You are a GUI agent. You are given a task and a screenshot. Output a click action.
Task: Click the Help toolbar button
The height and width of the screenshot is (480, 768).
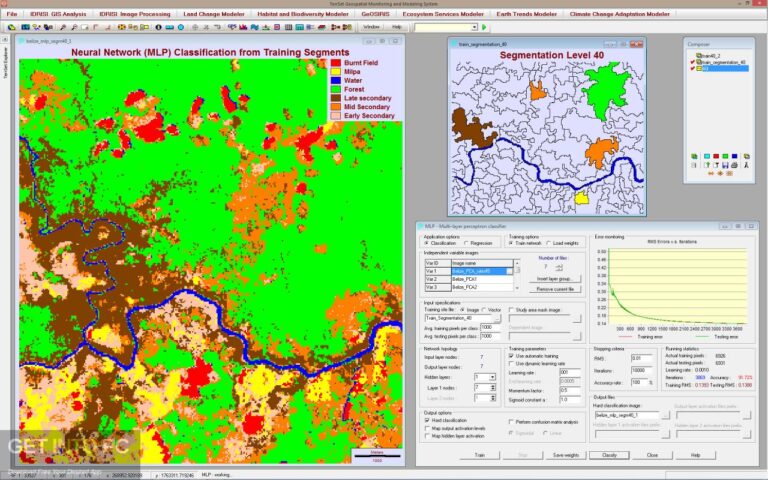coord(397,27)
